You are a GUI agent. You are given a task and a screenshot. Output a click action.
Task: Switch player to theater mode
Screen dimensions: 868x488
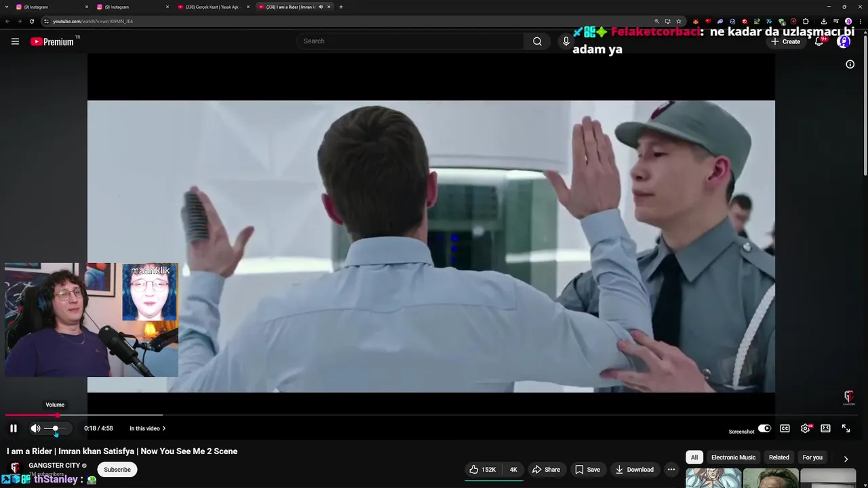tap(825, 428)
